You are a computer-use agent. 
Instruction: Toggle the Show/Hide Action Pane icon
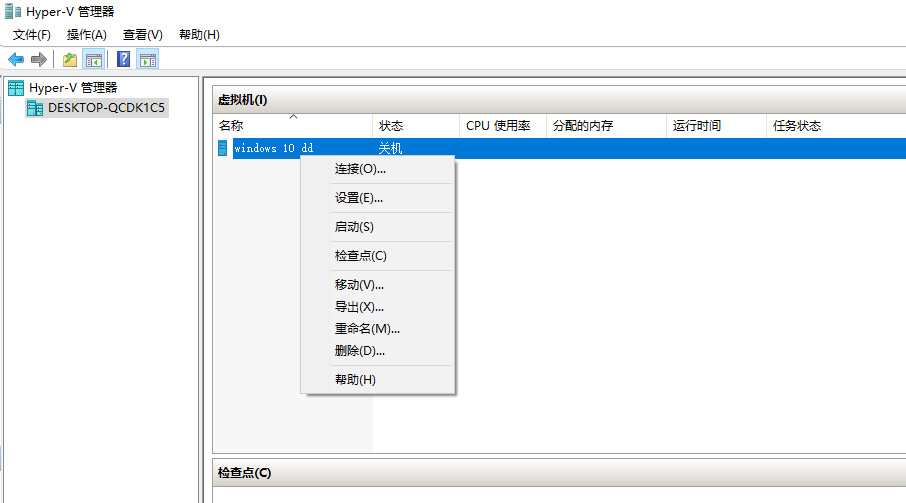148,59
